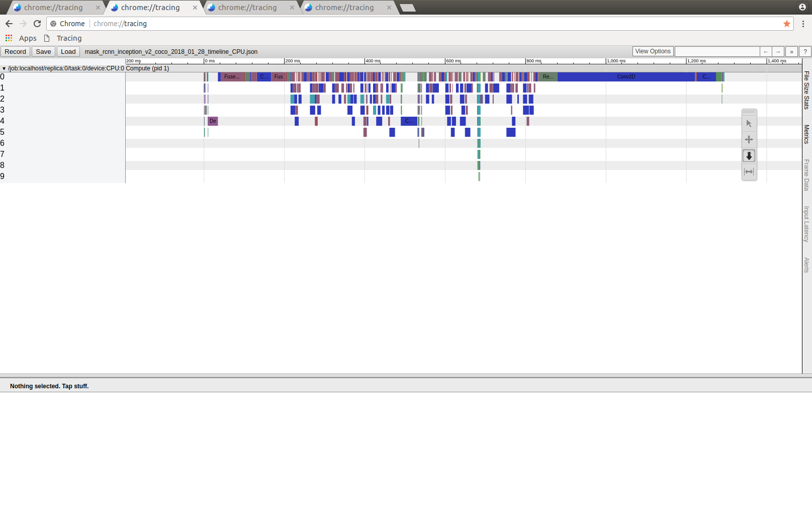Screen dimensions: 812x516
Task: Click the Save button
Action: pyautogui.click(x=43, y=52)
